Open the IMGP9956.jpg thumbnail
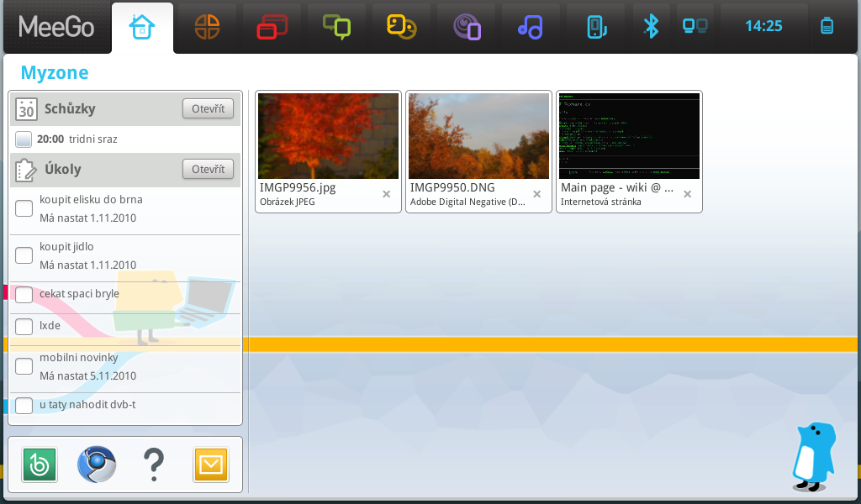 [329, 136]
